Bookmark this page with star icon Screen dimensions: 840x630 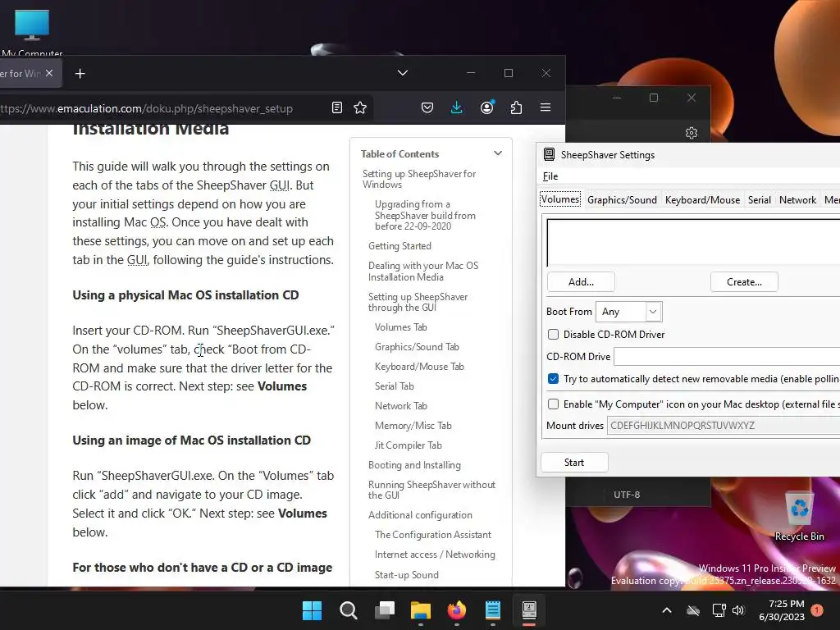360,107
